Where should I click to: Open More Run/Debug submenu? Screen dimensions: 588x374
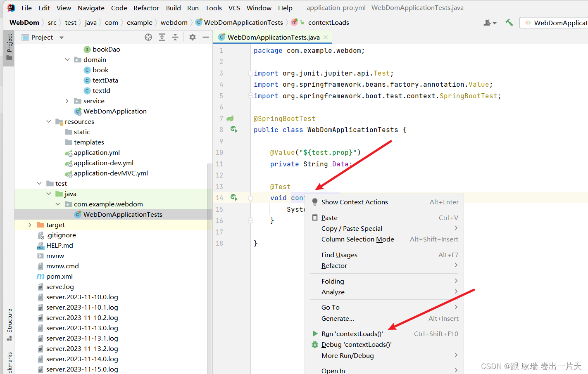tap(384, 355)
